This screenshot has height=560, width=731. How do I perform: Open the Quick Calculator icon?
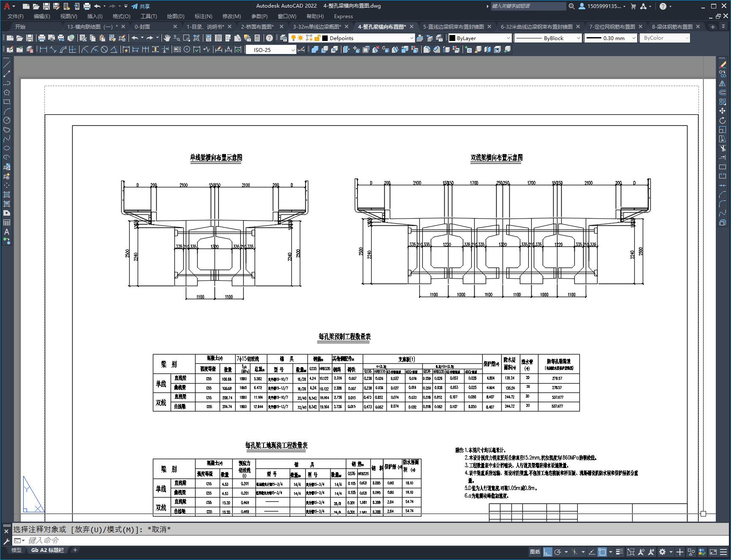tap(257, 38)
